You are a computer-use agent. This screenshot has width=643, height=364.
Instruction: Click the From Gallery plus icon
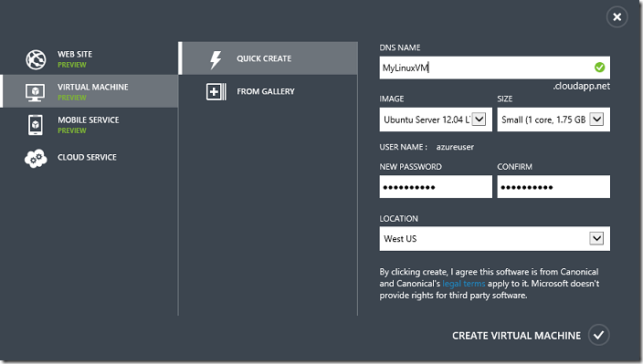(216, 92)
